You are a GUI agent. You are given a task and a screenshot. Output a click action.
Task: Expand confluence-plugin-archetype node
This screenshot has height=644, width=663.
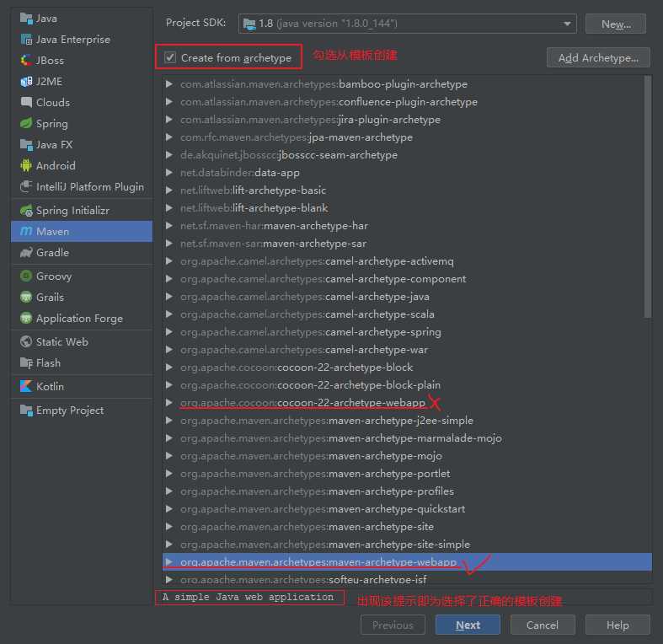[168, 102]
